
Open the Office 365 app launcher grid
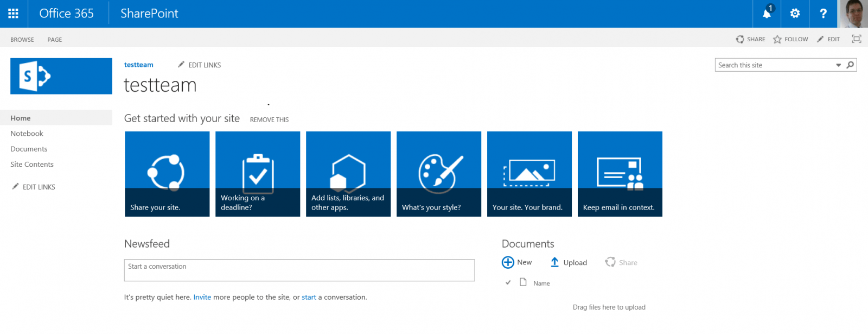point(14,14)
